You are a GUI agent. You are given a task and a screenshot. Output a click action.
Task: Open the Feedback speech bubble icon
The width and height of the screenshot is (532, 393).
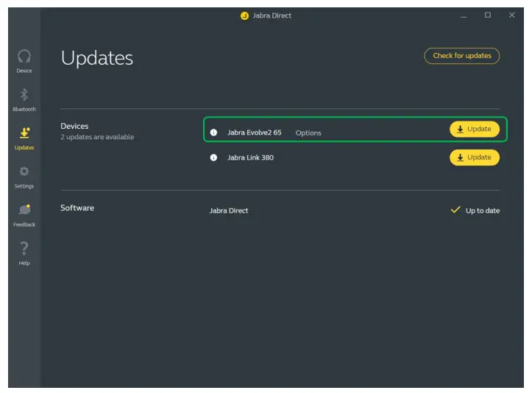tap(24, 210)
